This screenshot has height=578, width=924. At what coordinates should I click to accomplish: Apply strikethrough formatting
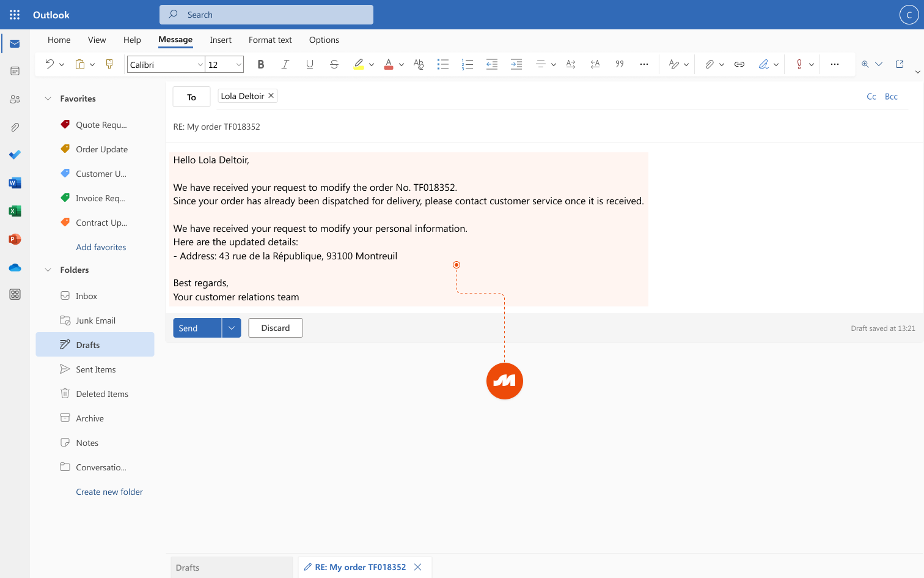point(334,64)
